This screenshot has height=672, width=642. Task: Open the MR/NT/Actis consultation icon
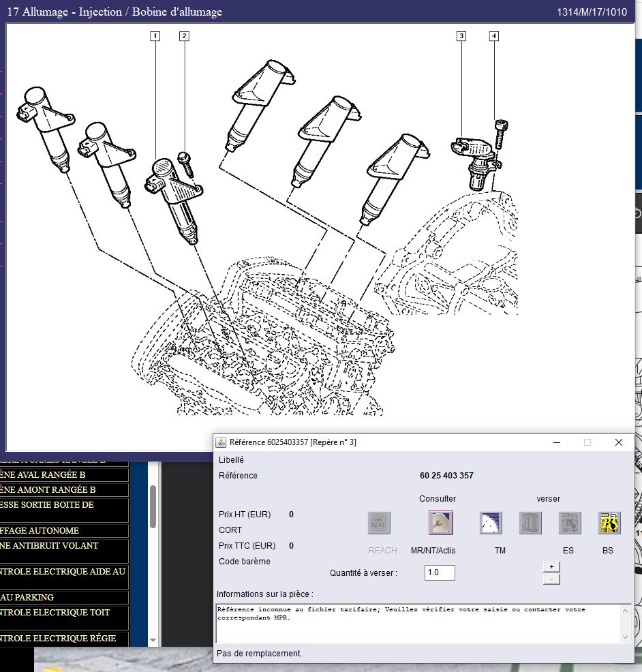coord(440,523)
